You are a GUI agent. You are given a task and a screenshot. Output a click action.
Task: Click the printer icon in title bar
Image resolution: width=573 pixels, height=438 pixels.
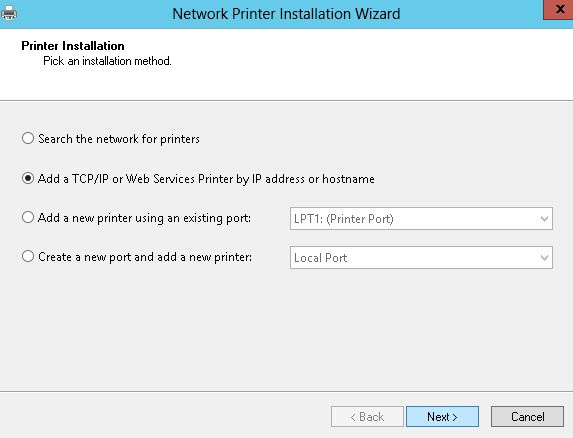coord(9,13)
